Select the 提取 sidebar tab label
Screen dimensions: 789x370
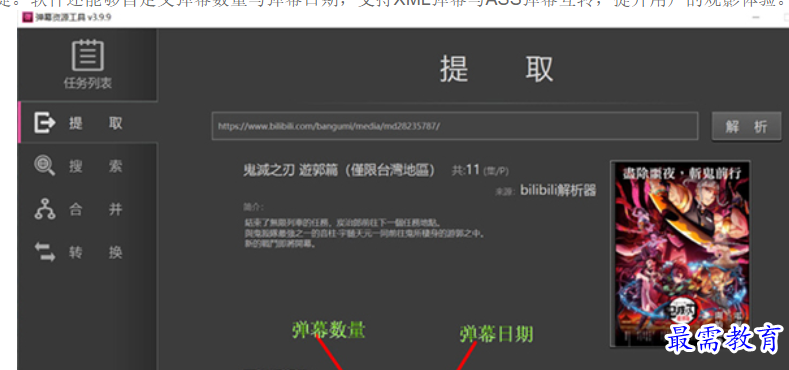point(96,123)
